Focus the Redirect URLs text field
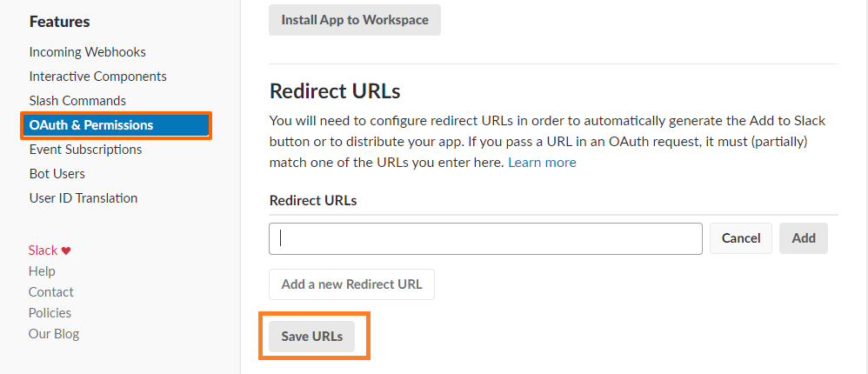This screenshot has height=374, width=868. tap(485, 238)
